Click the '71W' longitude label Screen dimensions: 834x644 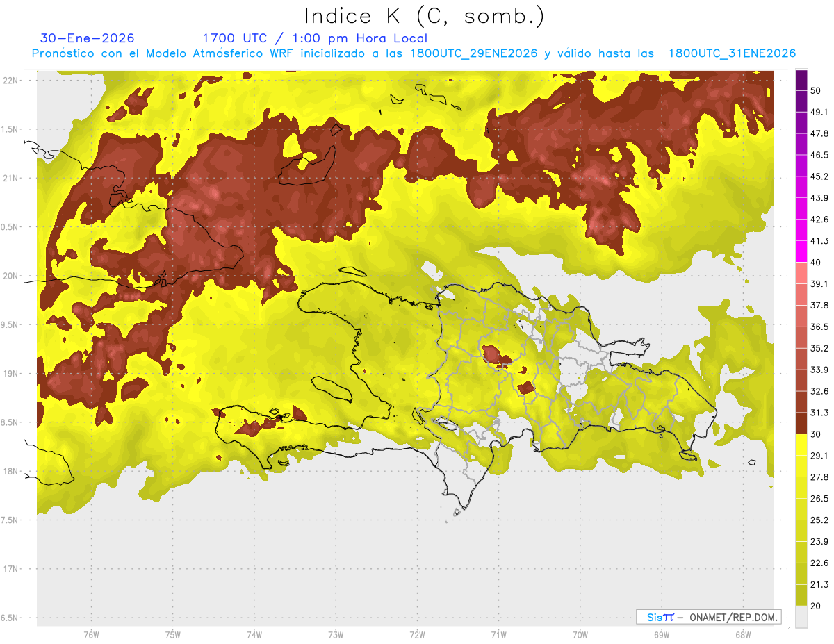point(498,635)
